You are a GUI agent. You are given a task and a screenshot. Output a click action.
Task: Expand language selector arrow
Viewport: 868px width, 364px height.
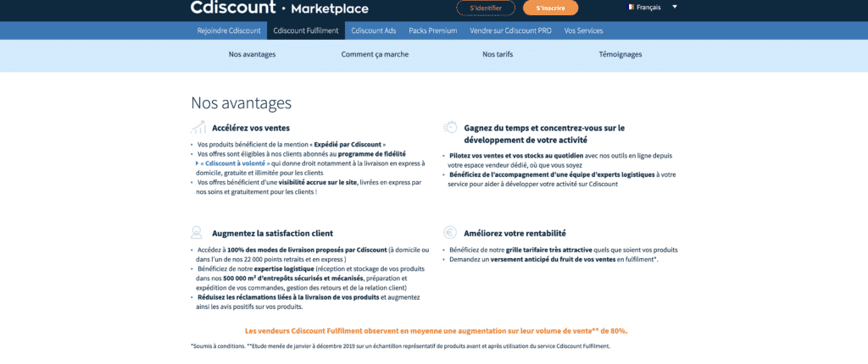(x=675, y=7)
